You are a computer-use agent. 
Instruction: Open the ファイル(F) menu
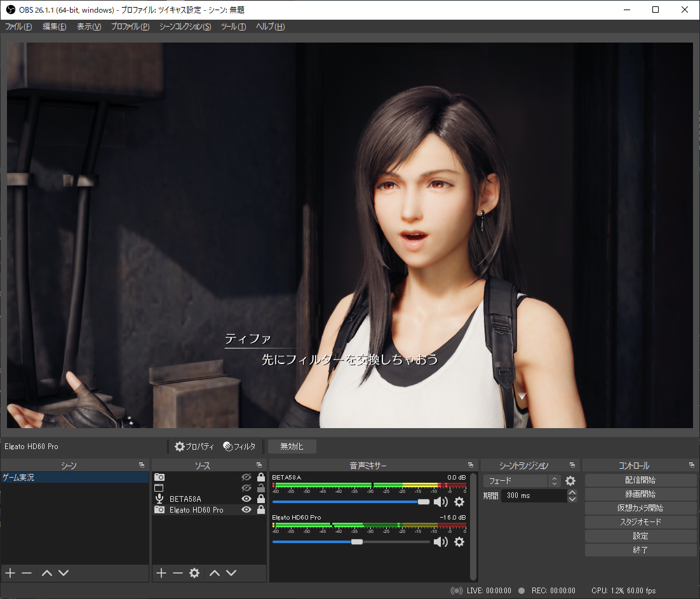(x=18, y=27)
